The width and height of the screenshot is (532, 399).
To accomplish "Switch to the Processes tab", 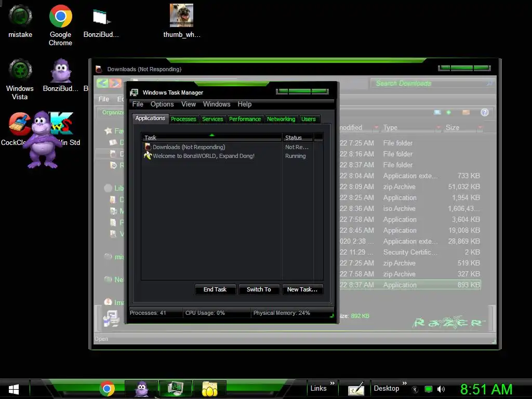I will coord(183,119).
